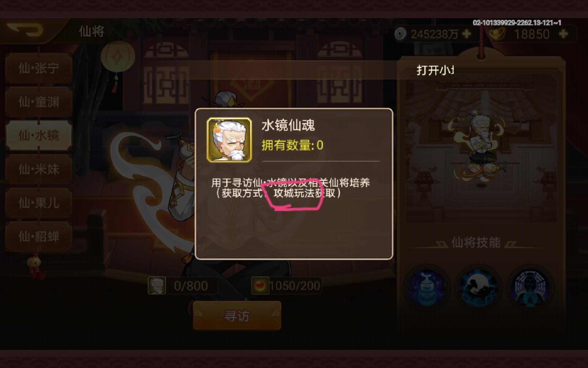Tap 水镜仙魂 portrait icon in popup
Screen dimensions: 588x368
click(229, 140)
